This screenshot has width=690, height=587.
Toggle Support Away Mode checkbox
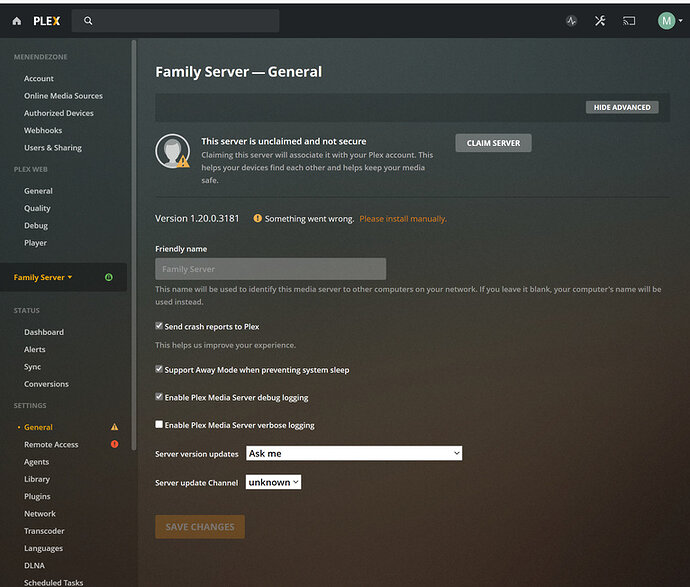(159, 369)
